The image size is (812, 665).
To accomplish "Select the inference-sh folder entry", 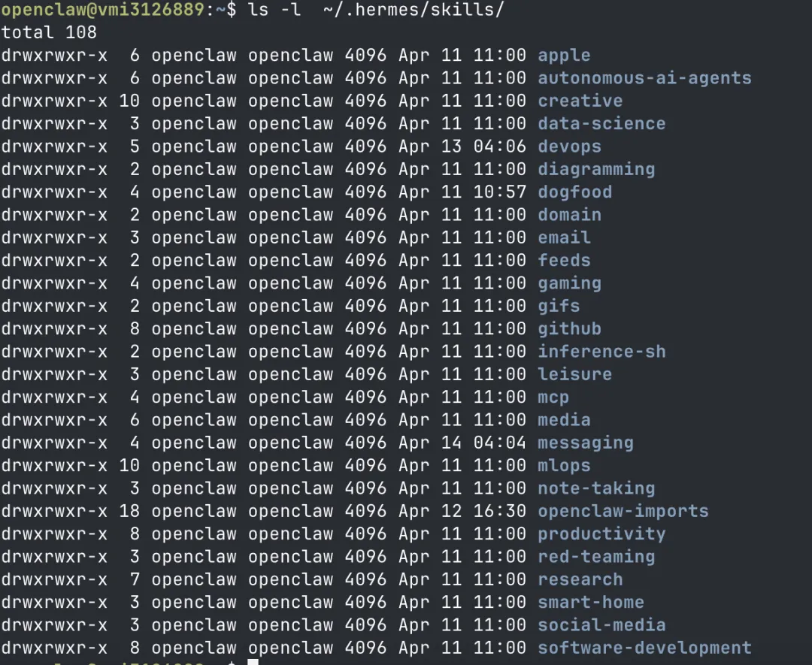I will point(601,352).
